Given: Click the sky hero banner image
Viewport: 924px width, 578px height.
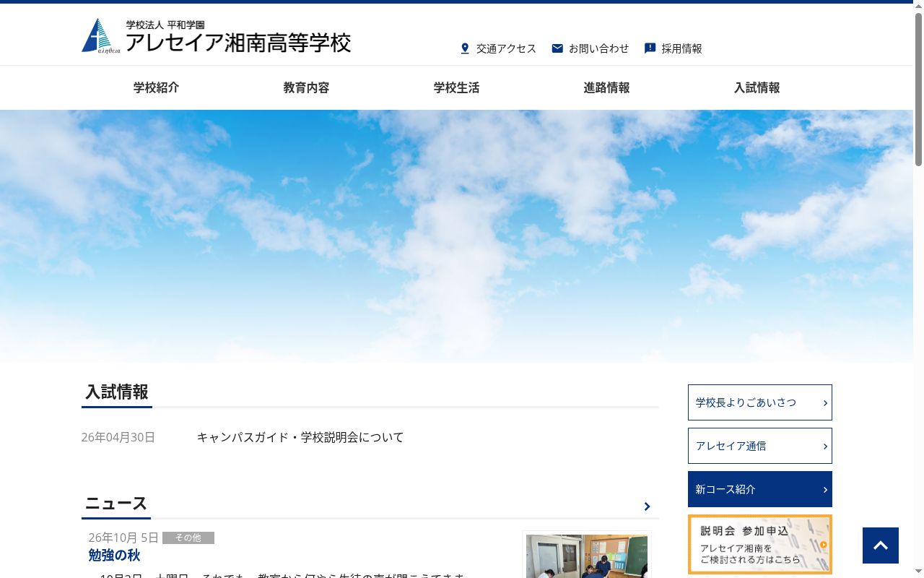Looking at the screenshot, I should [x=456, y=236].
